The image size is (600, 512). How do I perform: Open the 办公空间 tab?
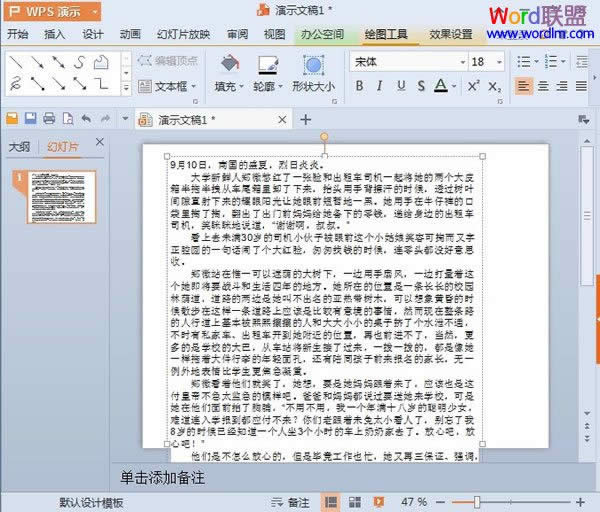point(322,34)
